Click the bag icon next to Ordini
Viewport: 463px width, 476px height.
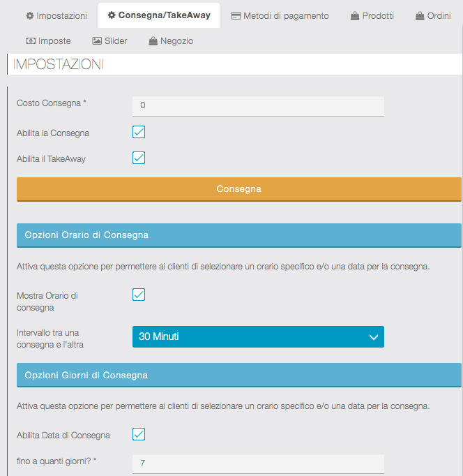[x=420, y=15]
